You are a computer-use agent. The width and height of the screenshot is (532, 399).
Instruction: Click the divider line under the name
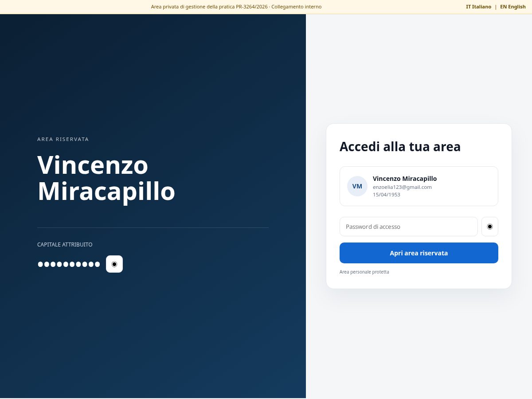click(x=153, y=227)
